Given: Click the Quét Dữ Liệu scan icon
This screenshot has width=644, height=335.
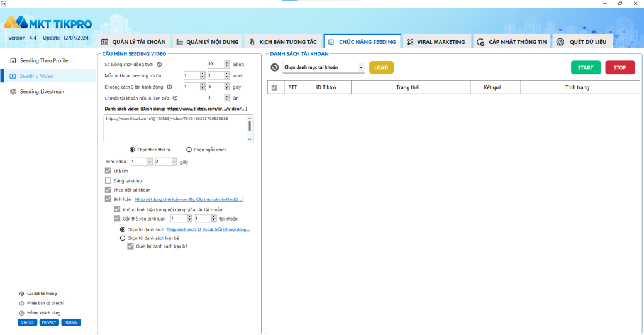Looking at the screenshot, I should (560, 42).
